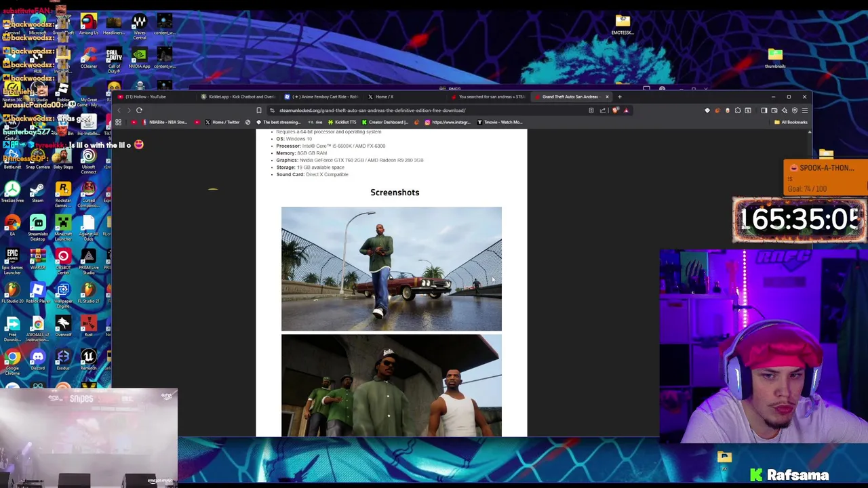Viewport: 868px width, 488px height.
Task: Open the bookmarks bar apps grid icon
Action: click(x=118, y=122)
